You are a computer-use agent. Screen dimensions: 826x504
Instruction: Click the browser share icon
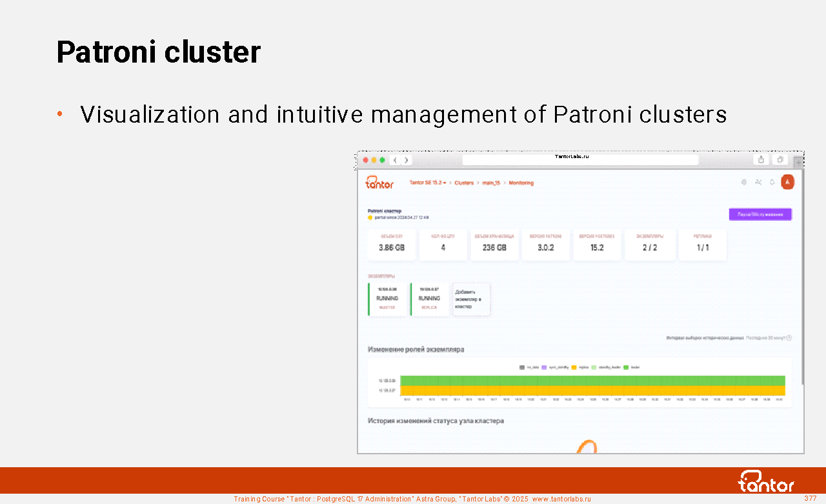761,159
